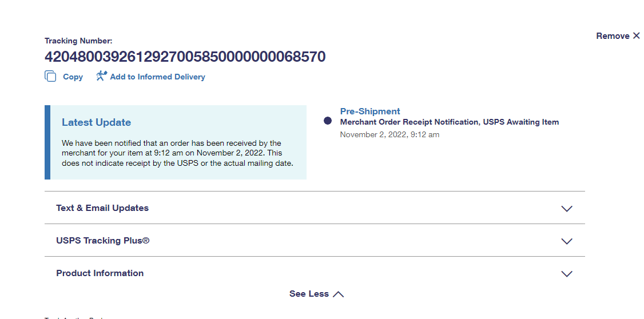
Task: Click the Merchant Order Receipt Notification status text
Action: coord(450,122)
